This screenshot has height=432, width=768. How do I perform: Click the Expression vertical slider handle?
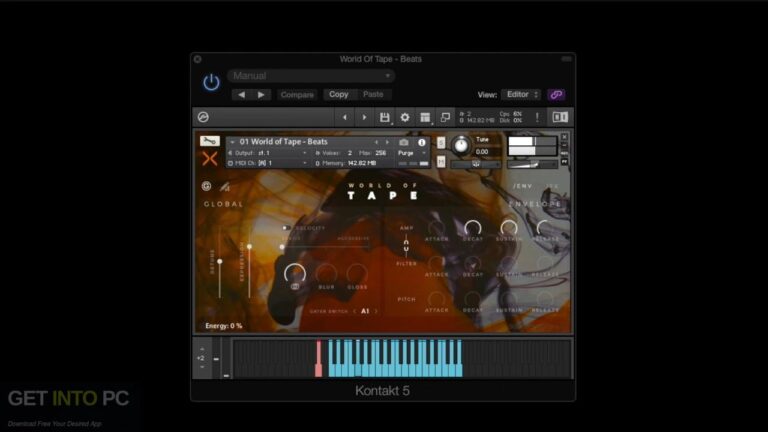[249, 246]
